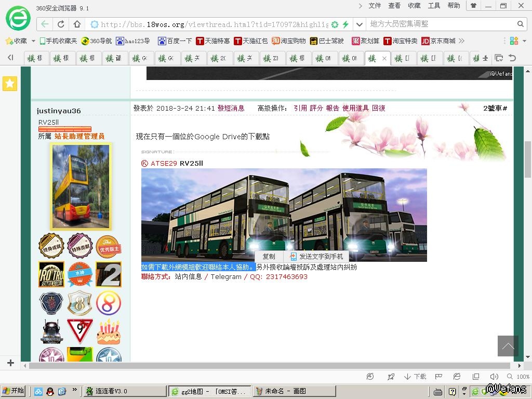Click the restore closed tab icon

(512, 58)
